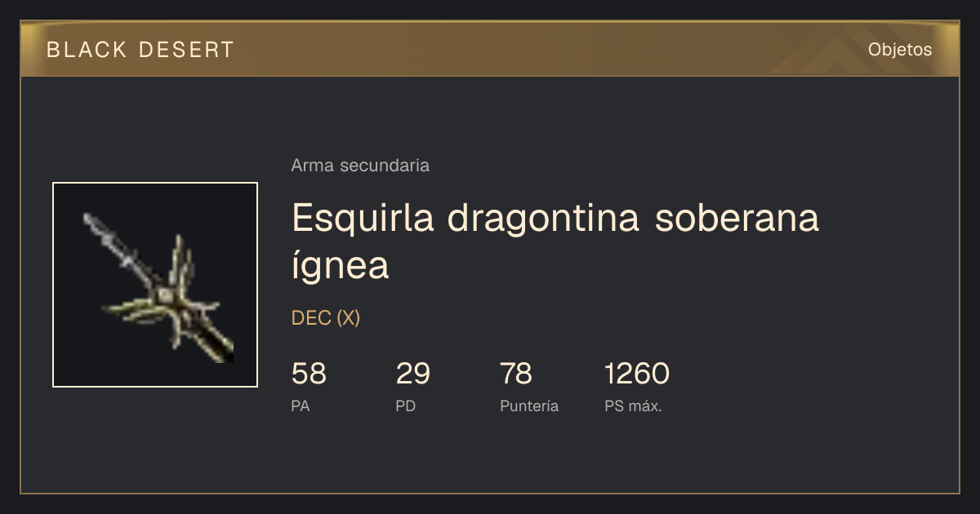The height and width of the screenshot is (514, 980).
Task: Click the golden header banner
Action: (490, 49)
